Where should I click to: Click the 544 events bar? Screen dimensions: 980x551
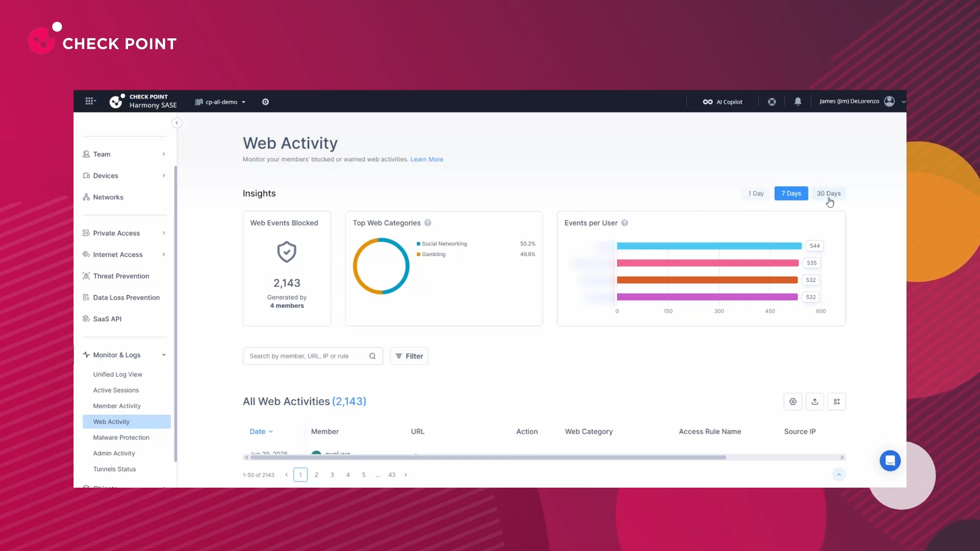709,246
